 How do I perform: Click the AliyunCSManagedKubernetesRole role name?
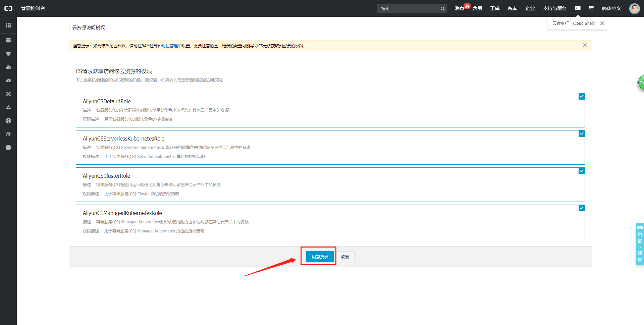(x=122, y=213)
